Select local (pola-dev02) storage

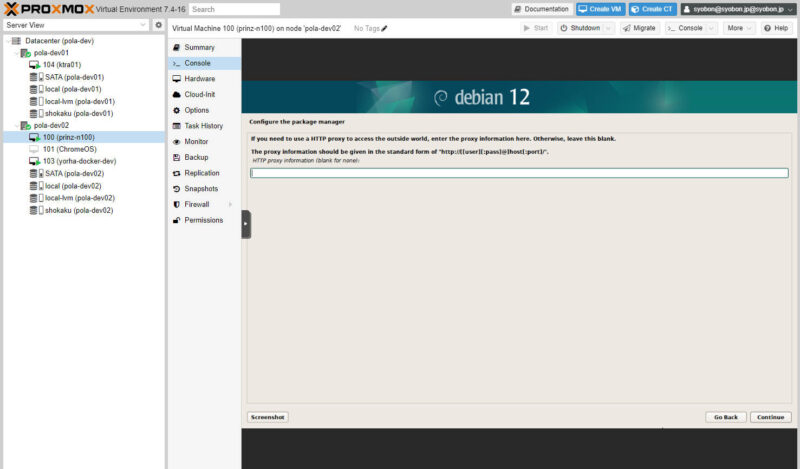[x=73, y=186]
